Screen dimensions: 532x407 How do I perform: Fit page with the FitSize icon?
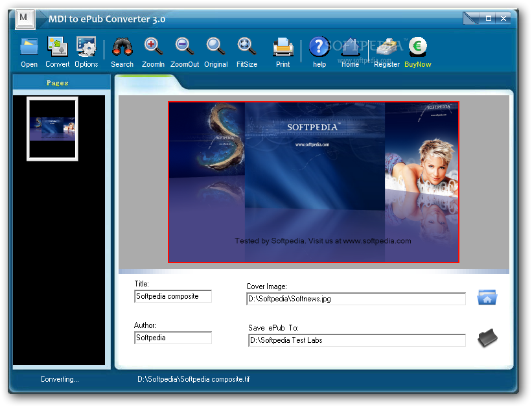pos(247,47)
